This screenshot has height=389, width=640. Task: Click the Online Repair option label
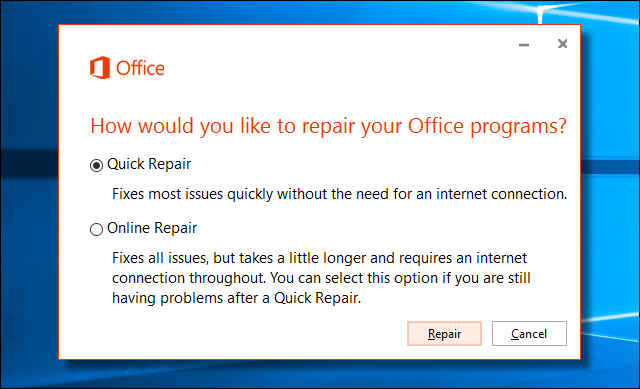click(x=152, y=228)
